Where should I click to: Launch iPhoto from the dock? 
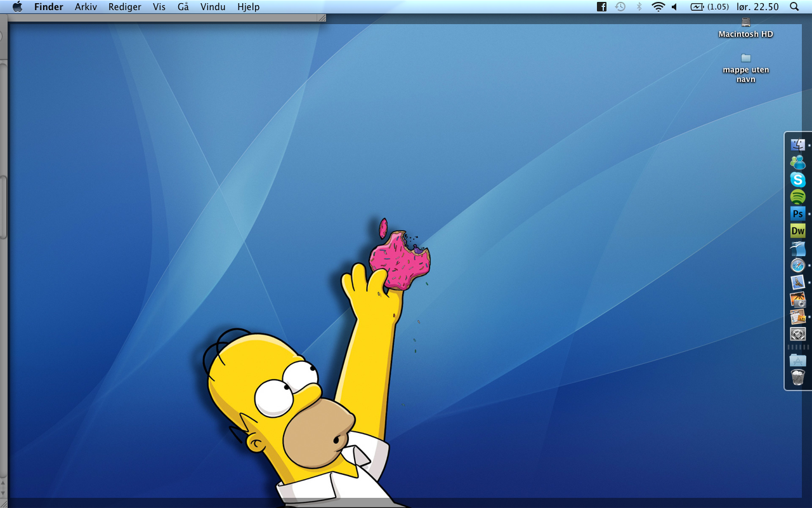[797, 300]
